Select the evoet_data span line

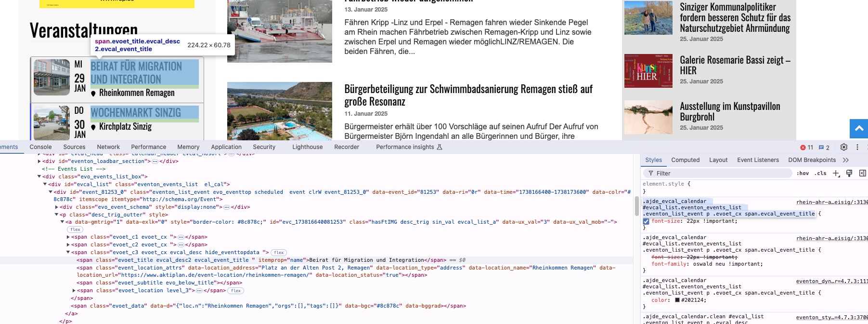268,306
